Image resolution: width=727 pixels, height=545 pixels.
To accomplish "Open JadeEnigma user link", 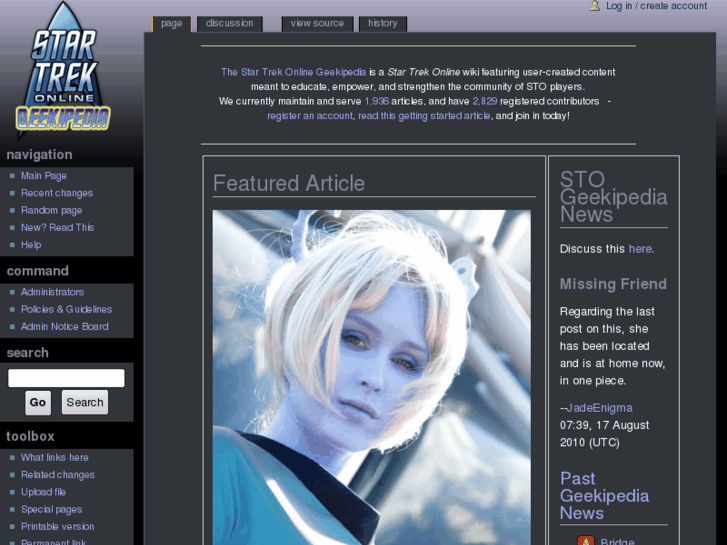I will coord(599,408).
